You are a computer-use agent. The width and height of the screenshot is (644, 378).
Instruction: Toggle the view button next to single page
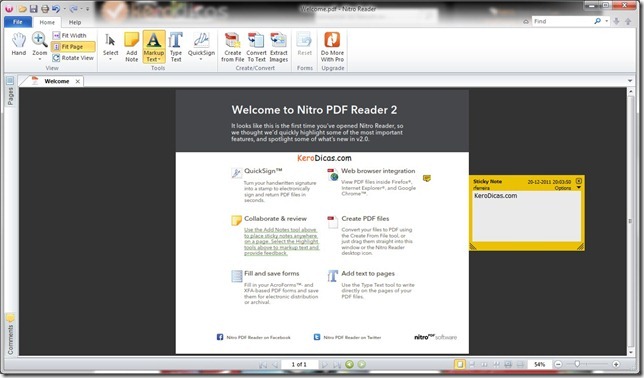click(x=472, y=364)
